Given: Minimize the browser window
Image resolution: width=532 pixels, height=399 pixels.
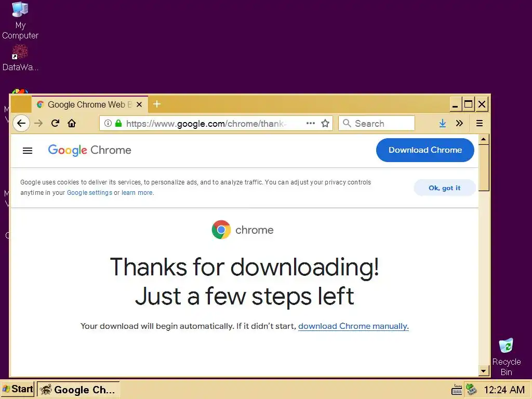Looking at the screenshot, I should (455, 104).
